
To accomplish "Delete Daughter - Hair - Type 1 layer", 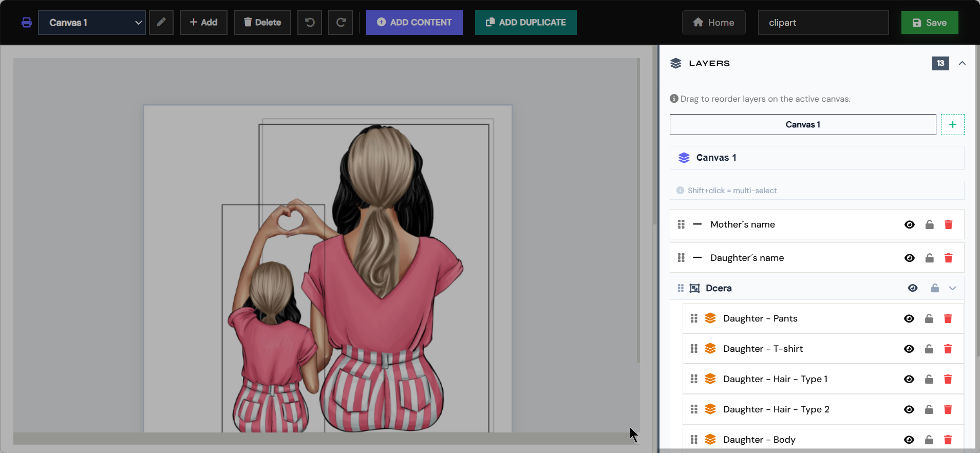I will coord(948,379).
